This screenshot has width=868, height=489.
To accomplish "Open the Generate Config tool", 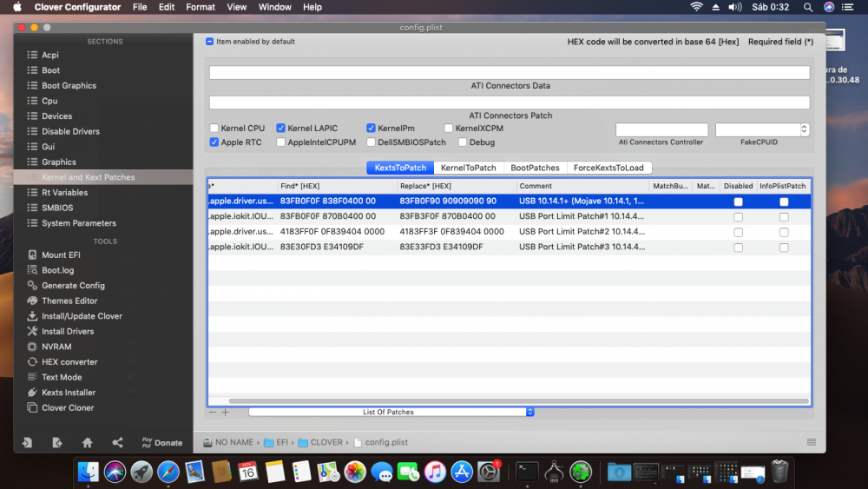I will [73, 285].
